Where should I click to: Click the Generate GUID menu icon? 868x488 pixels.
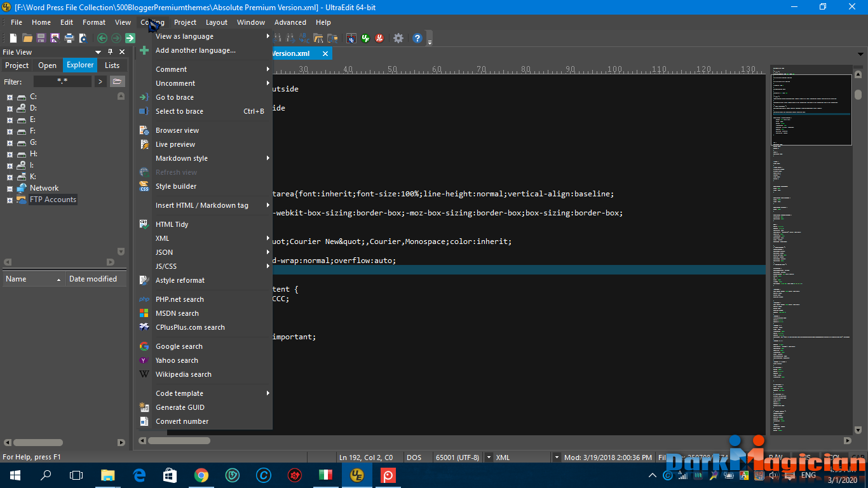click(x=144, y=407)
